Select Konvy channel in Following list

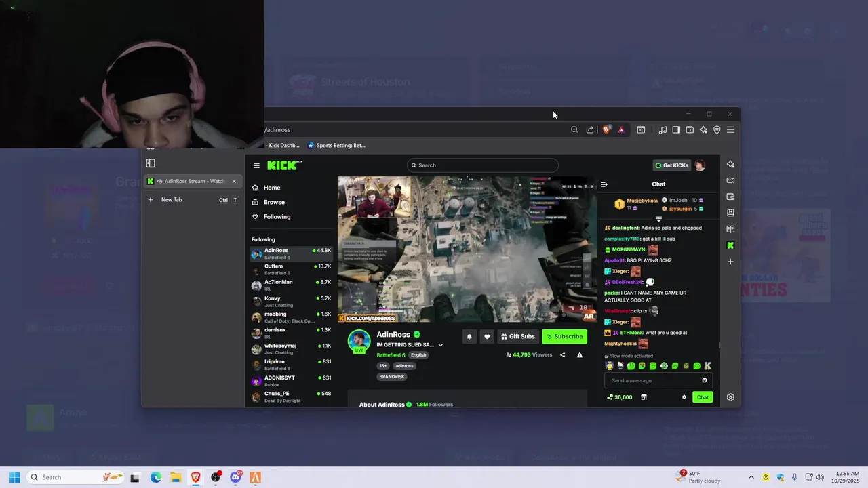click(x=291, y=301)
